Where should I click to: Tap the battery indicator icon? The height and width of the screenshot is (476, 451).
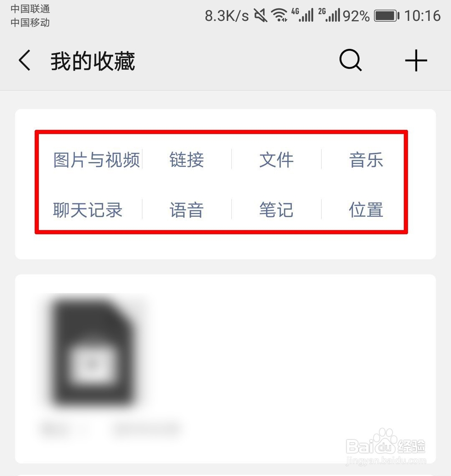click(x=387, y=16)
